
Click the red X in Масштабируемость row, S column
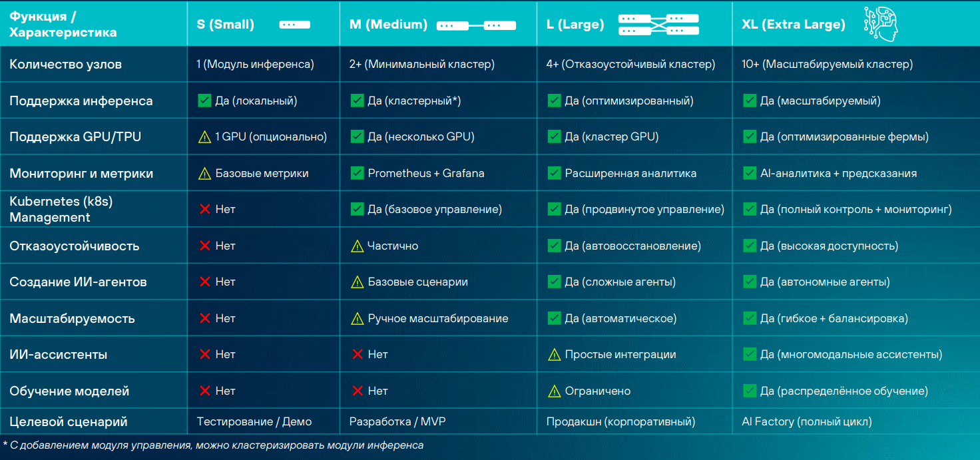point(205,319)
